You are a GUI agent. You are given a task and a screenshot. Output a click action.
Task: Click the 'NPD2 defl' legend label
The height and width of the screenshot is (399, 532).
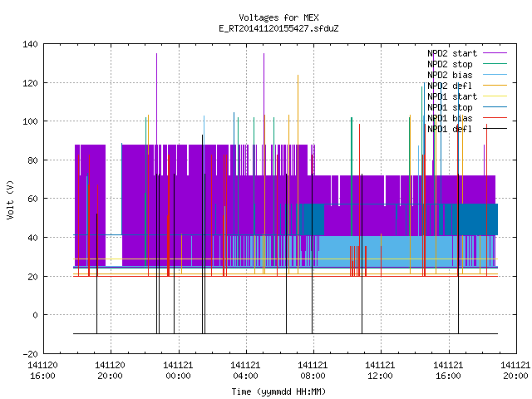[450, 86]
